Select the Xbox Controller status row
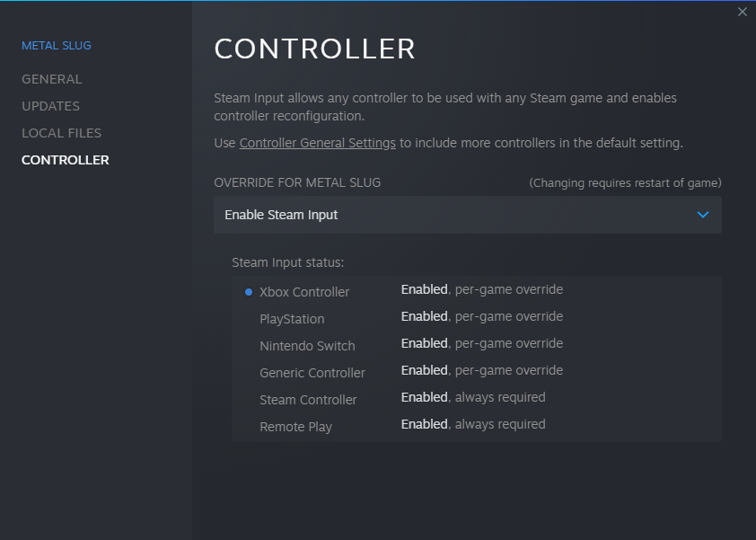The width and height of the screenshot is (756, 540). point(304,292)
